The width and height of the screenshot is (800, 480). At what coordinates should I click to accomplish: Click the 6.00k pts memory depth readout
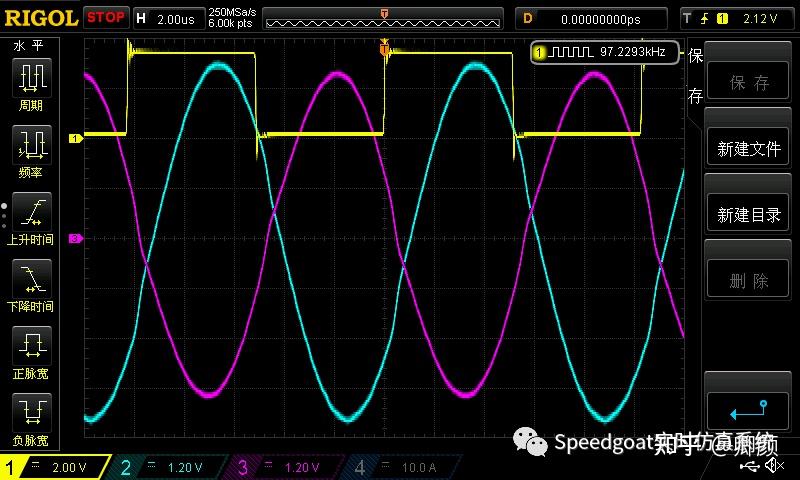[x=230, y=23]
